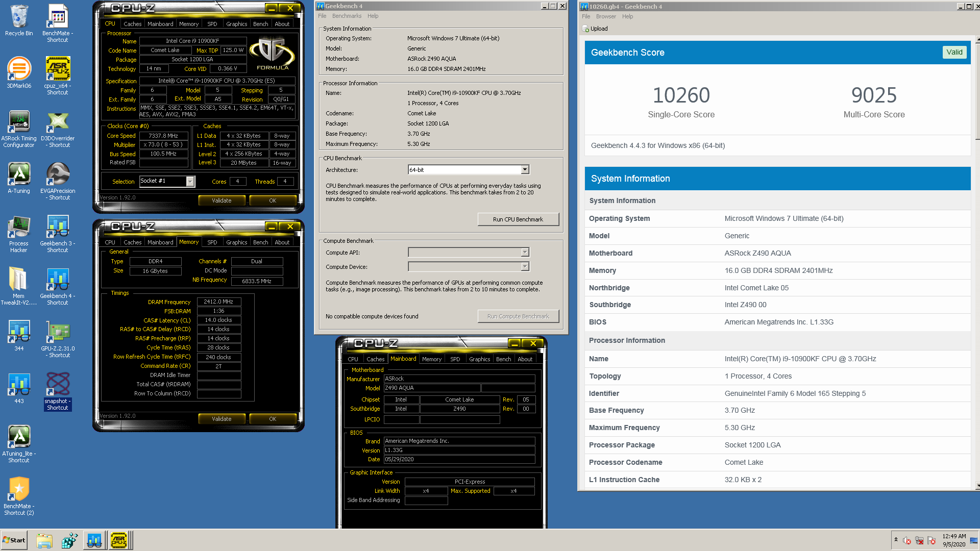980x551 pixels.
Task: Open the Benchmarks menu in Geekbench 4
Action: [x=347, y=16]
